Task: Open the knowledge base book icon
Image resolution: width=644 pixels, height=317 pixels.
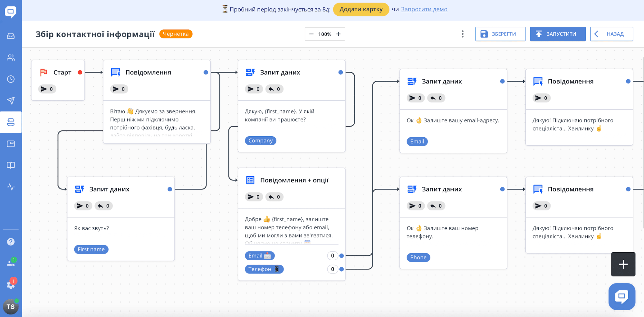Action: tap(11, 165)
